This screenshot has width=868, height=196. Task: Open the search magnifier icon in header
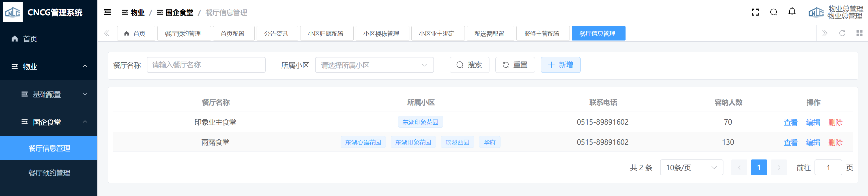tap(774, 12)
